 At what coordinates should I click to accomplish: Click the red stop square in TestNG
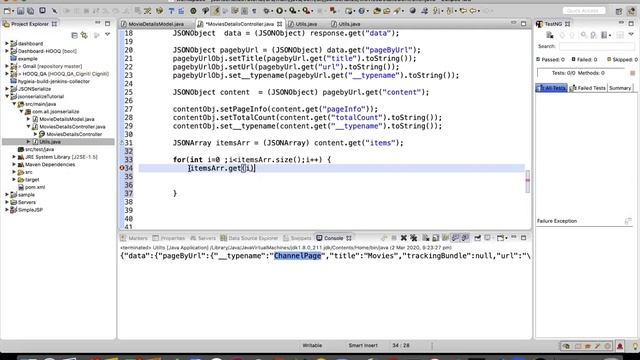pos(632,73)
